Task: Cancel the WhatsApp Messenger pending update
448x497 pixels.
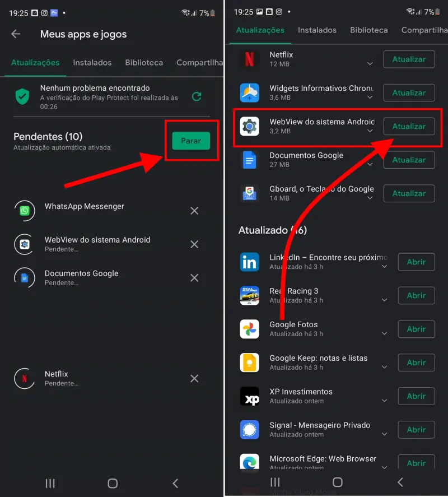Action: pos(194,211)
